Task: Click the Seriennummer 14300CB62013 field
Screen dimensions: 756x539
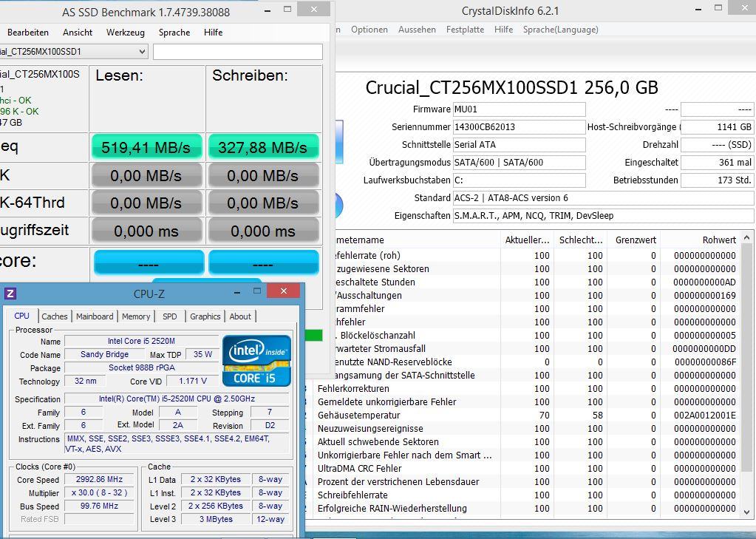Action: (520, 127)
